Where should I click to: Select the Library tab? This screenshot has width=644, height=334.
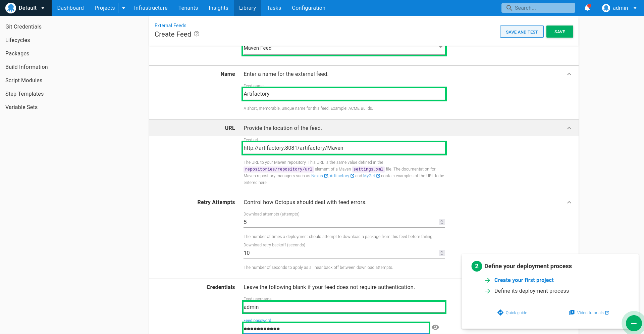tap(248, 8)
